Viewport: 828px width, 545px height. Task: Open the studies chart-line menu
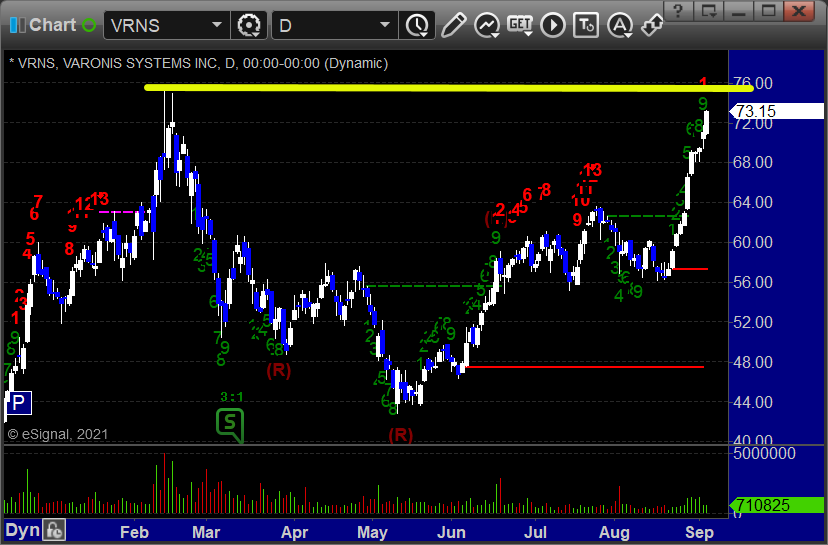point(487,25)
